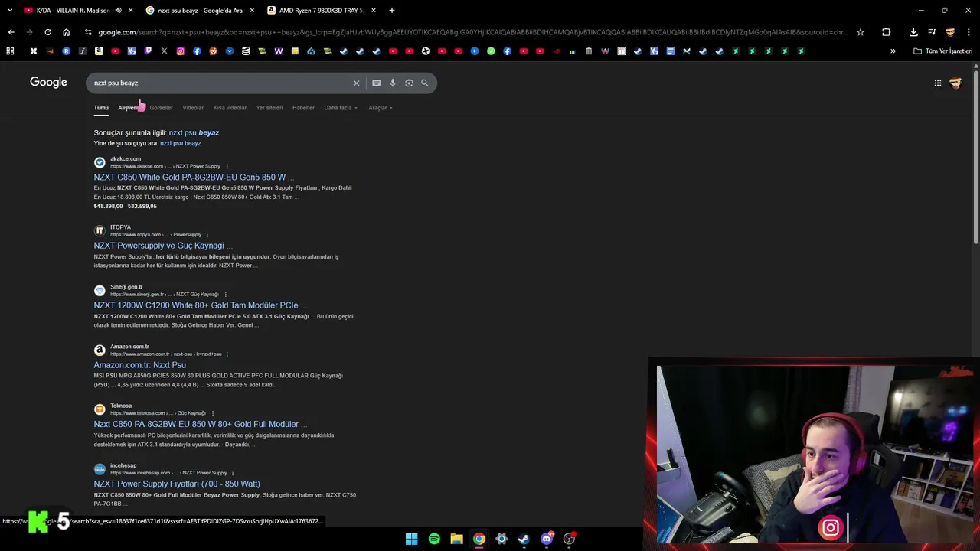Open NZXT C850 White Gold akakce result
This screenshot has height=551, width=980.
(x=194, y=178)
